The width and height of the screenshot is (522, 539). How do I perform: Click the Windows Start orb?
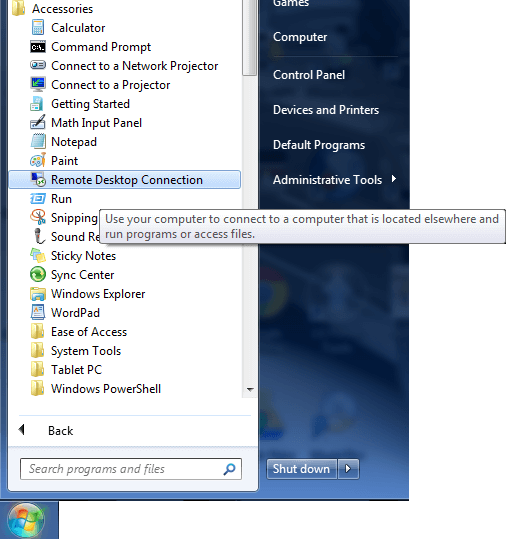[x=26, y=520]
